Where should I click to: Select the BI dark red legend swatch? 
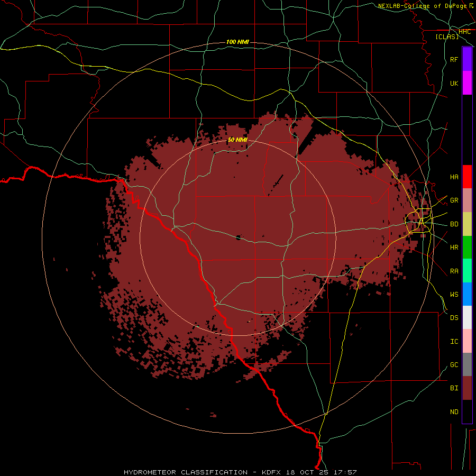pos(467,388)
